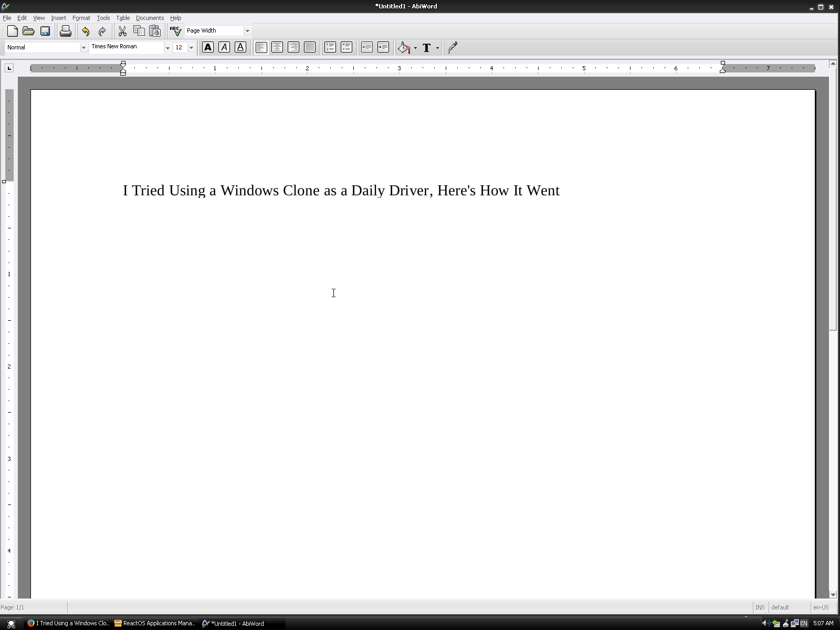Screen dimensions: 840x630
Task: Cut selection with scissors icon
Action: coord(122,31)
